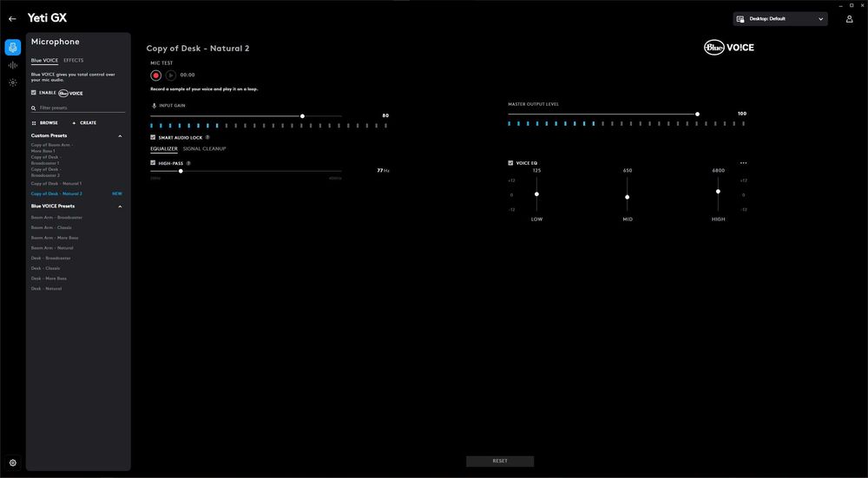Screen dimensions: 868x478
Task: Show Smart Audio Lock help tooltip icon
Action: pos(207,137)
